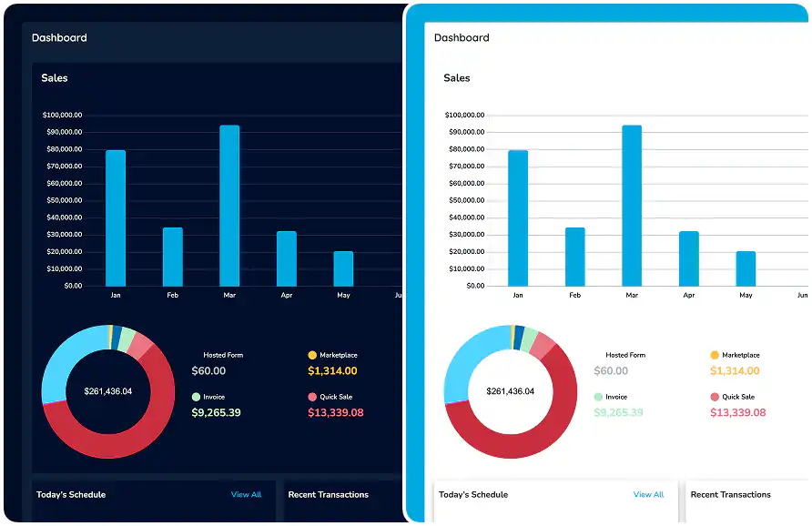Click the yellow Marketplace legend dot in dark dashboard
The height and width of the screenshot is (526, 812).
(310, 355)
